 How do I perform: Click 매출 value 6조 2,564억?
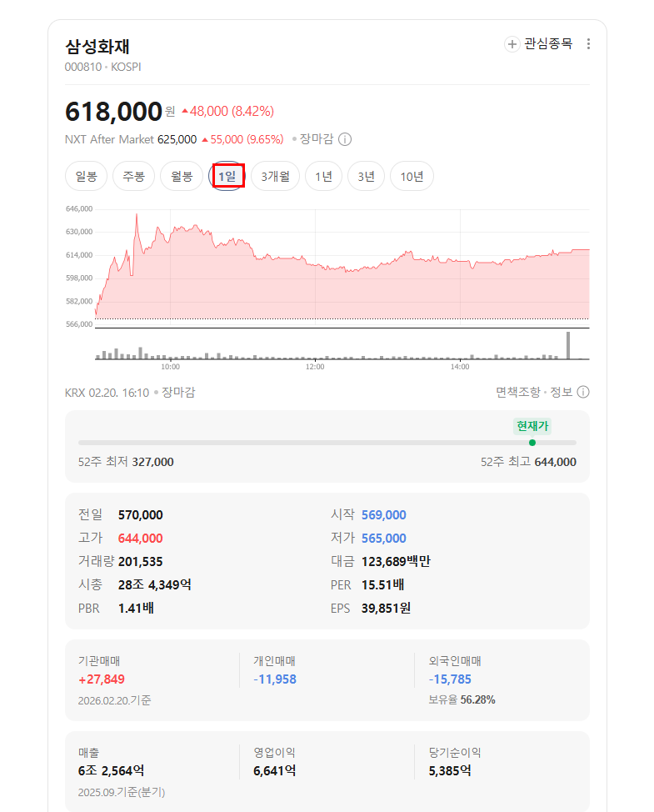[x=112, y=770]
